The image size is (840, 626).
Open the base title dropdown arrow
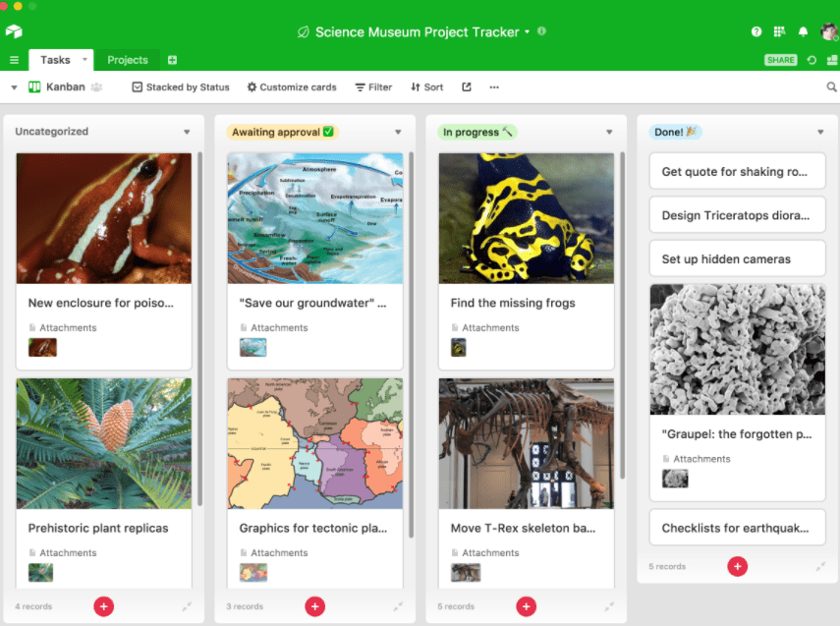528,31
